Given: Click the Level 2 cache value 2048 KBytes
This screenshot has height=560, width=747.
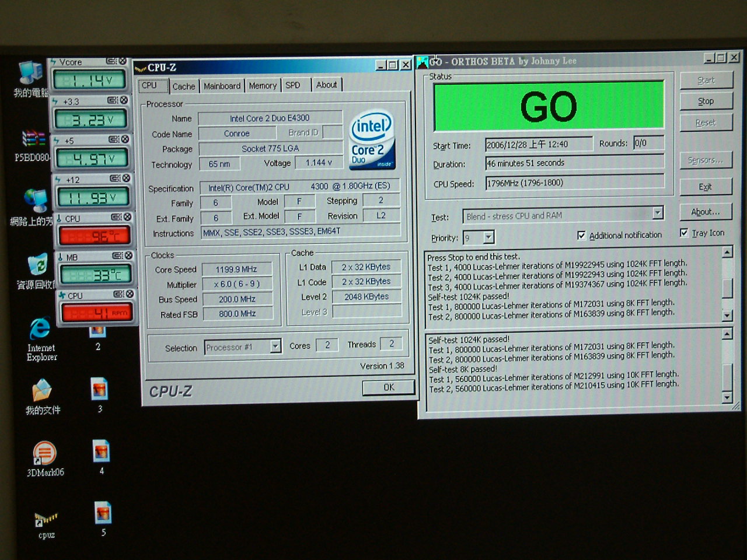Looking at the screenshot, I should (x=366, y=296).
